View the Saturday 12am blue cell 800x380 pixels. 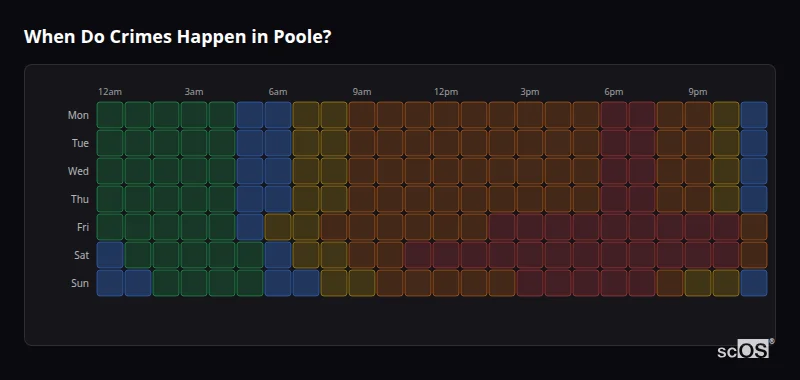click(110, 255)
